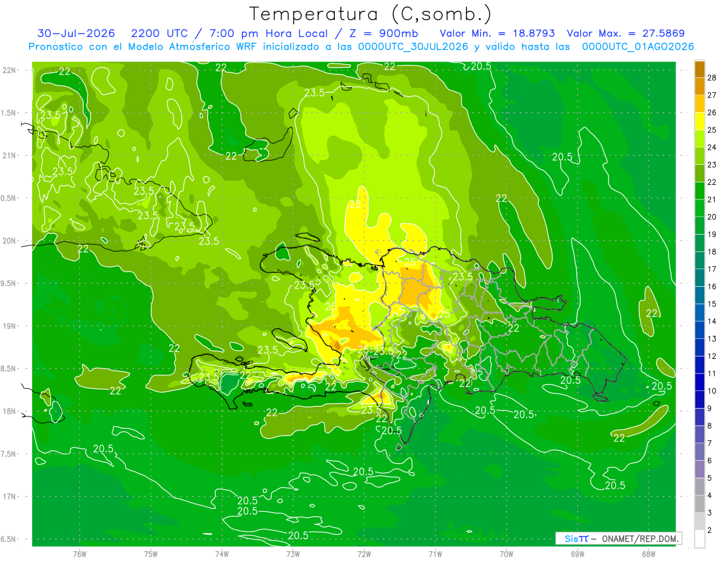Click the 18N latitude axis label
Viewport: 728px width, 562px height.
coord(9,411)
